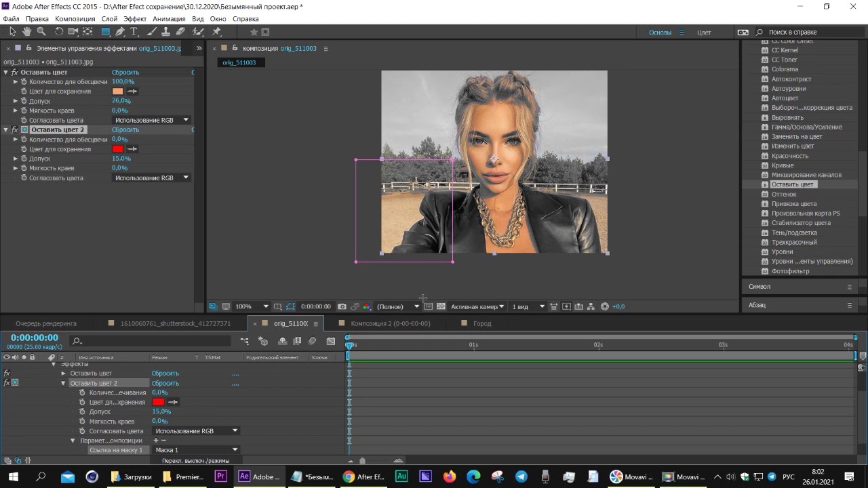This screenshot has height=488, width=868.
Task: Select the Clone Stamp tool
Action: click(x=166, y=32)
